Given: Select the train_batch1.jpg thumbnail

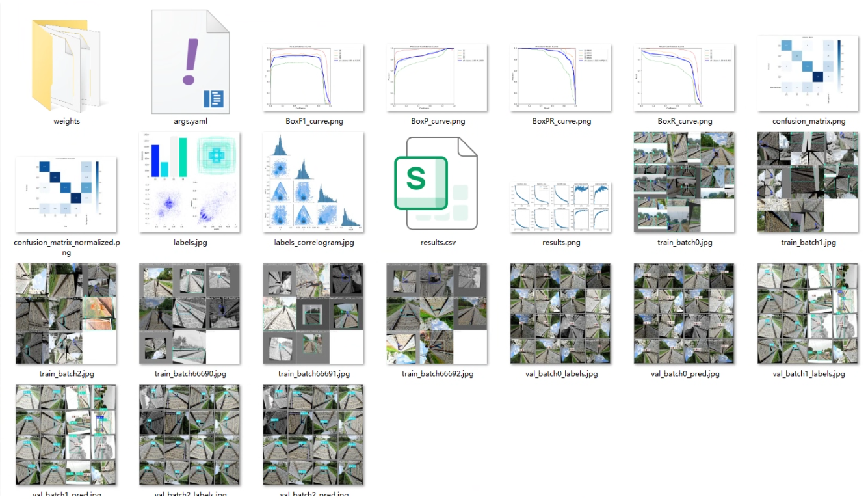Looking at the screenshot, I should (808, 183).
